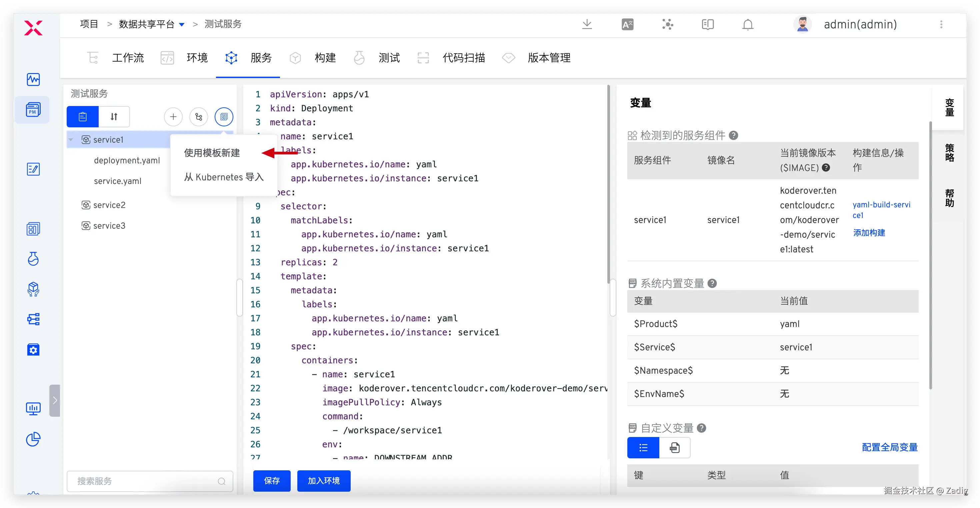
Task: Open the documentation book icon
Action: point(708,24)
